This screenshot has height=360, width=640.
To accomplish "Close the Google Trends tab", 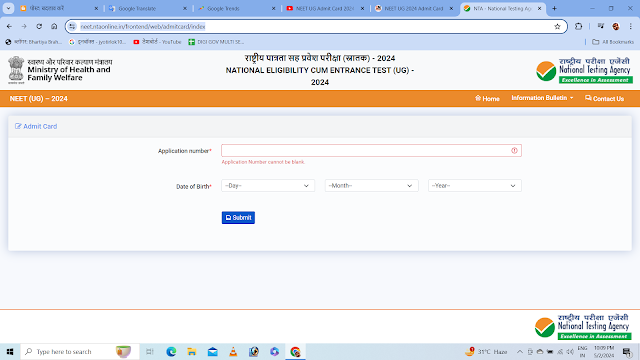I will [x=273, y=8].
